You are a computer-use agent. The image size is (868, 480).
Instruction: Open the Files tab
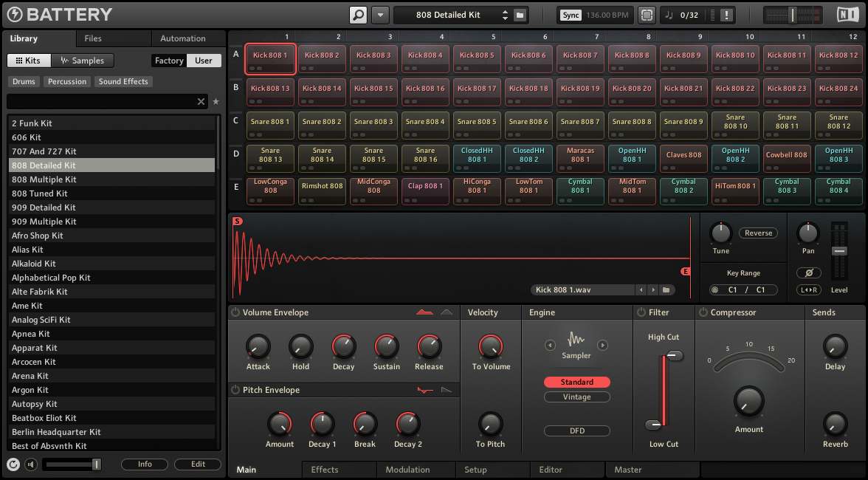(114, 38)
